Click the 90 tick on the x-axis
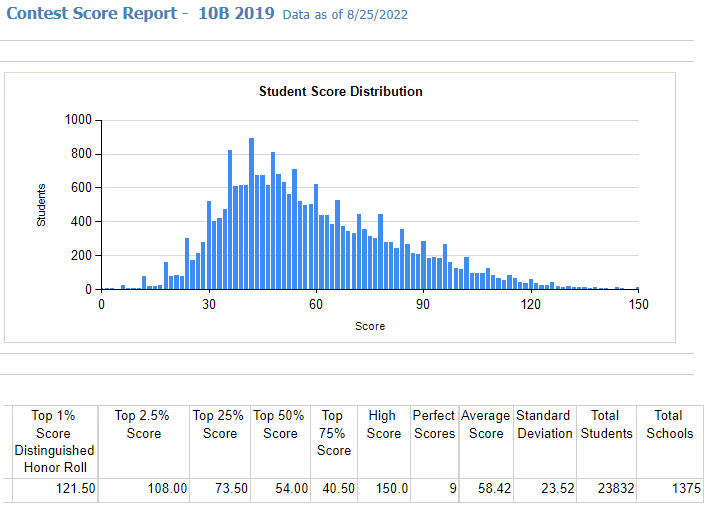The height and width of the screenshot is (507, 714). click(423, 304)
